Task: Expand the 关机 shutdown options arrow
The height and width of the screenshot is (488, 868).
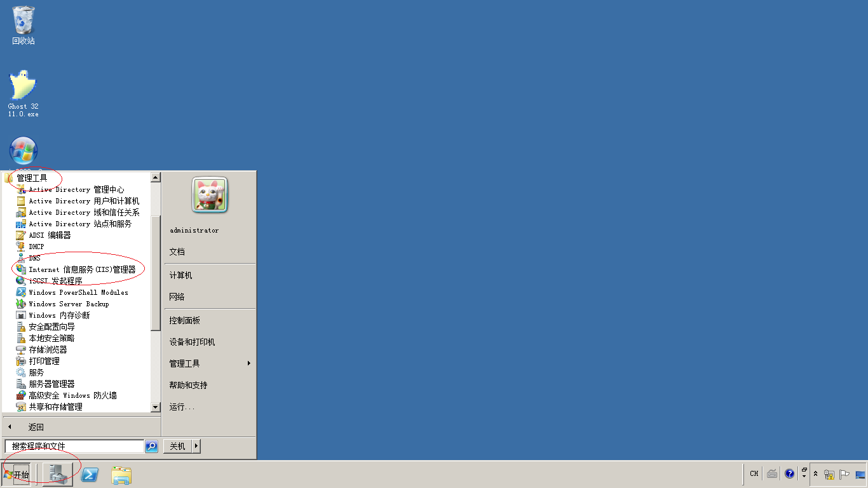Action: click(x=196, y=446)
